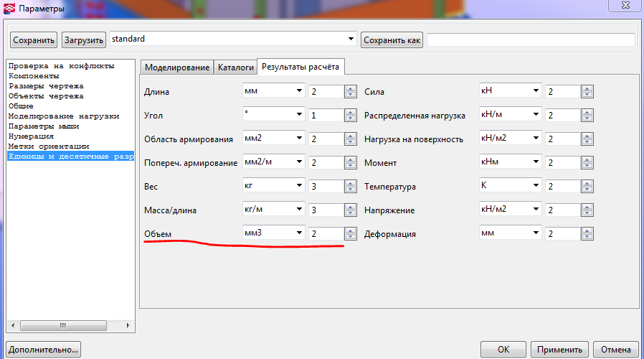Click the Загрузить button
This screenshot has height=359, width=644.
[84, 40]
